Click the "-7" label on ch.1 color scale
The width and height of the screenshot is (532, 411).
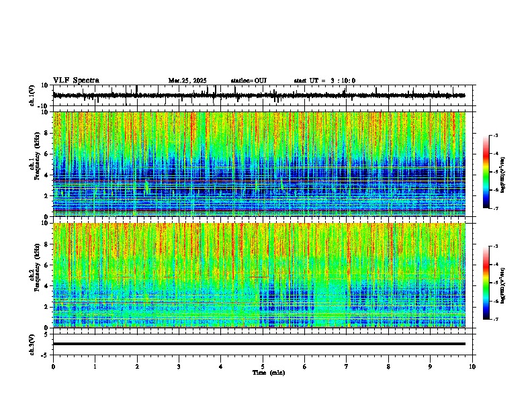(496, 208)
